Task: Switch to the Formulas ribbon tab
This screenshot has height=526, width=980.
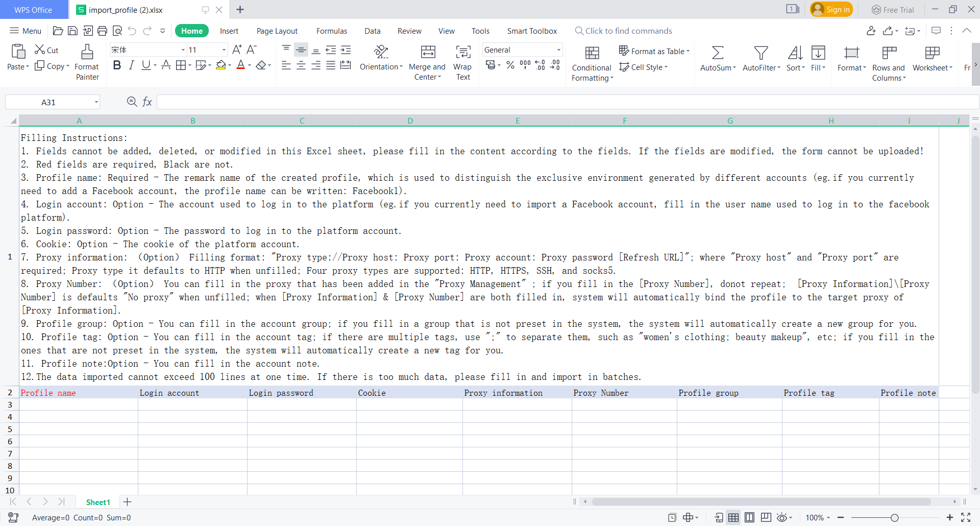Action: coord(331,31)
